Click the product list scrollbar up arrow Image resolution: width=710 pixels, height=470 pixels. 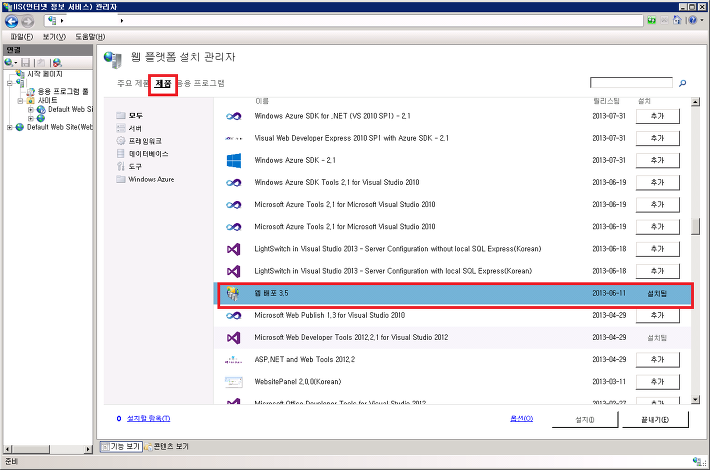696,102
